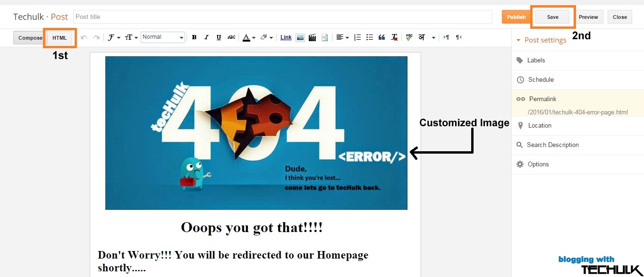Click the numbered list icon
Image resolution: width=644 pixels, height=277 pixels.
357,37
